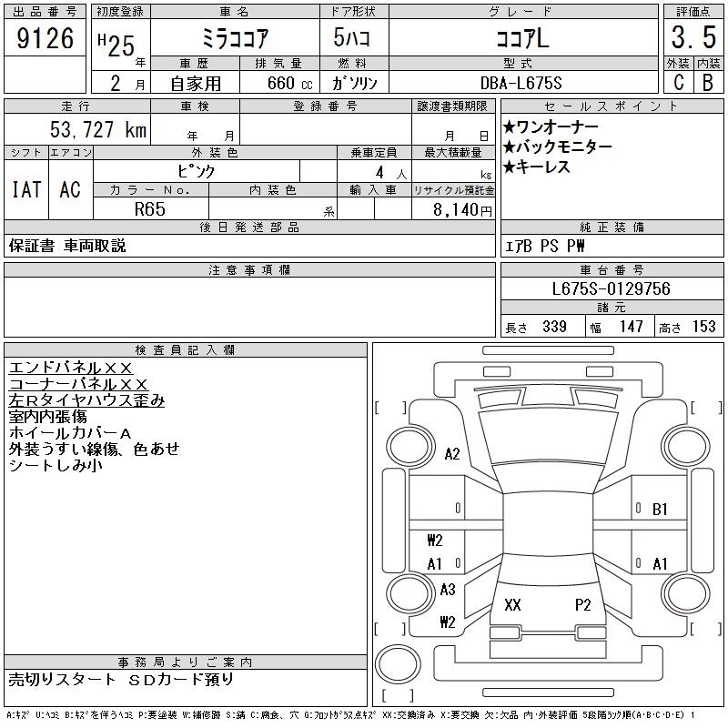The image size is (728, 728).
Task: Click the recycle deposit 8,140円 value
Action: 452,209
